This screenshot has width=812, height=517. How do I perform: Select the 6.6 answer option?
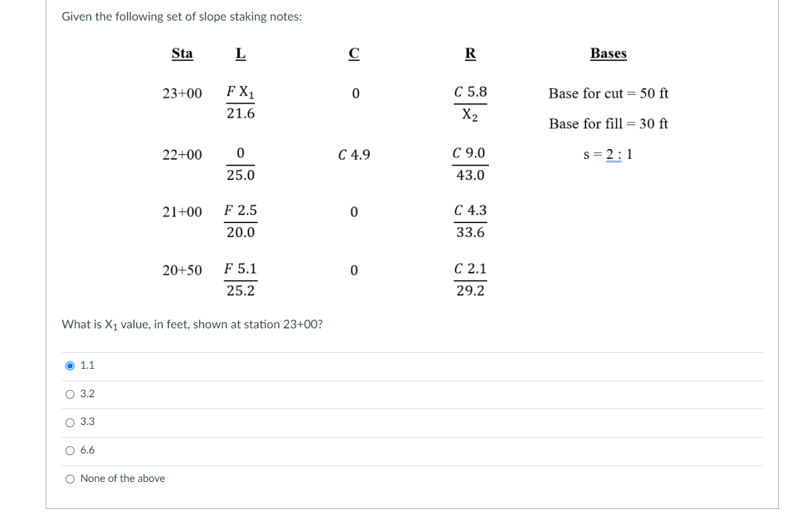point(70,450)
